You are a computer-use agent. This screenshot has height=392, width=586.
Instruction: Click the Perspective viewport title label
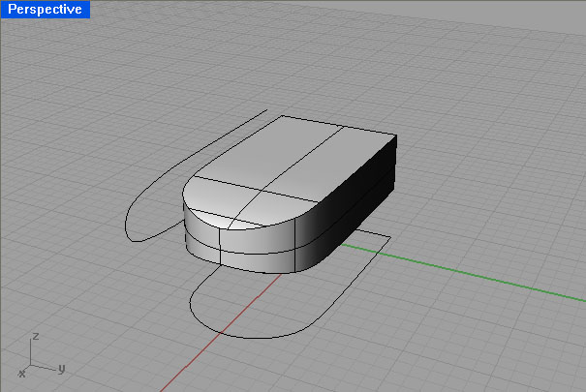point(45,9)
